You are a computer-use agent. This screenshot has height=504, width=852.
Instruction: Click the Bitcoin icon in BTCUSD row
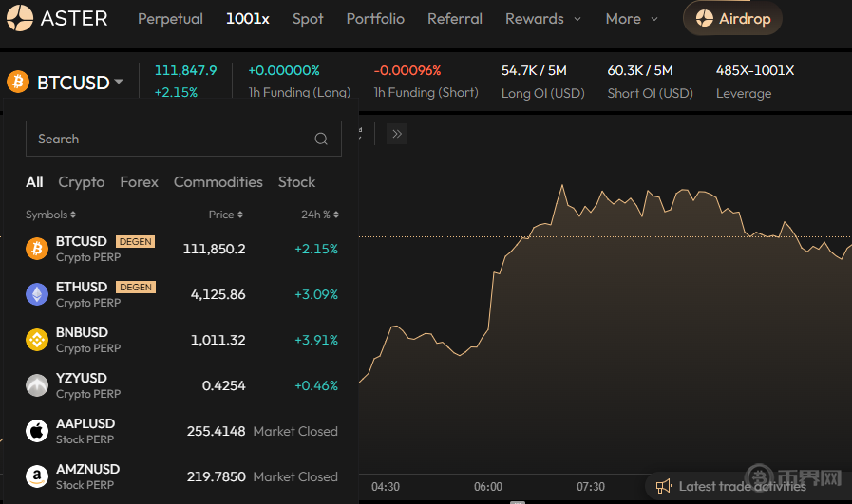point(37,249)
